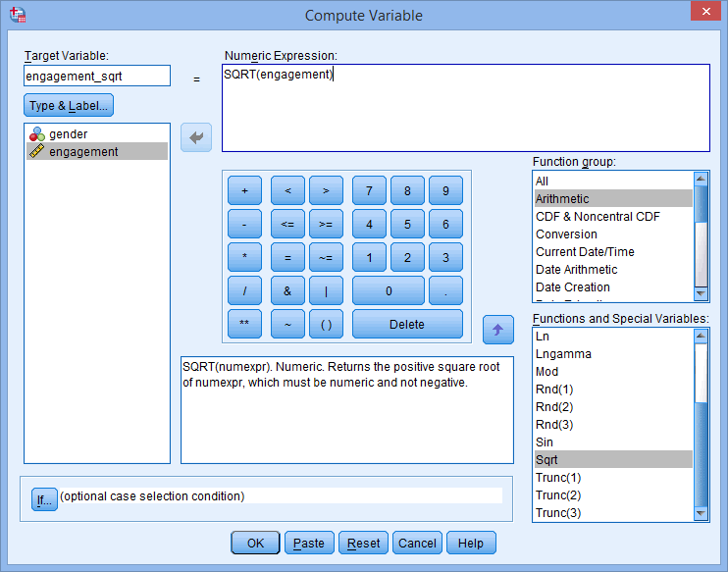Open the If case selection condition
This screenshot has width=728, height=572.
tap(43, 499)
